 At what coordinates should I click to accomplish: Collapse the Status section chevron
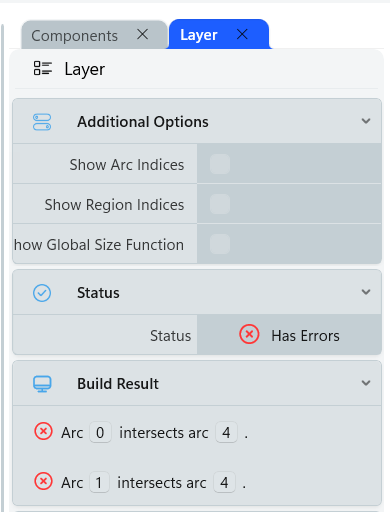pos(366,292)
